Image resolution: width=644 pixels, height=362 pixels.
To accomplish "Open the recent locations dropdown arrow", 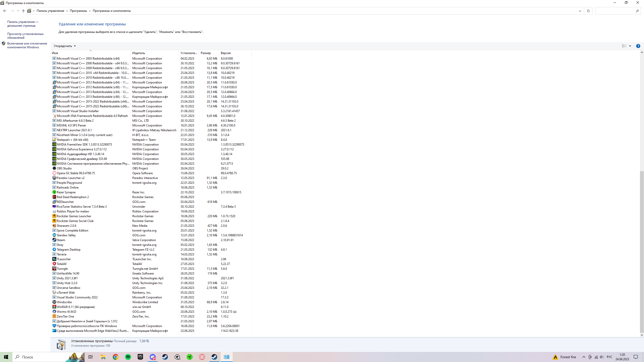I will (x=18, y=11).
